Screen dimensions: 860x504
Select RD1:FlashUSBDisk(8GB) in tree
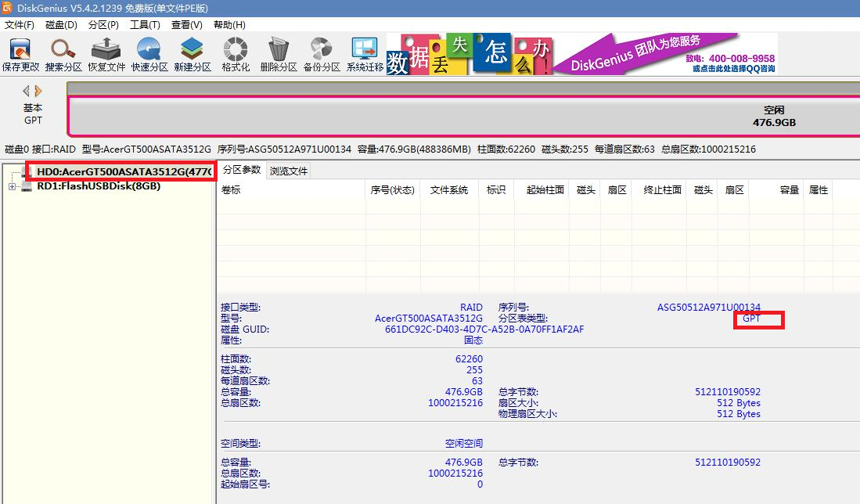click(99, 186)
